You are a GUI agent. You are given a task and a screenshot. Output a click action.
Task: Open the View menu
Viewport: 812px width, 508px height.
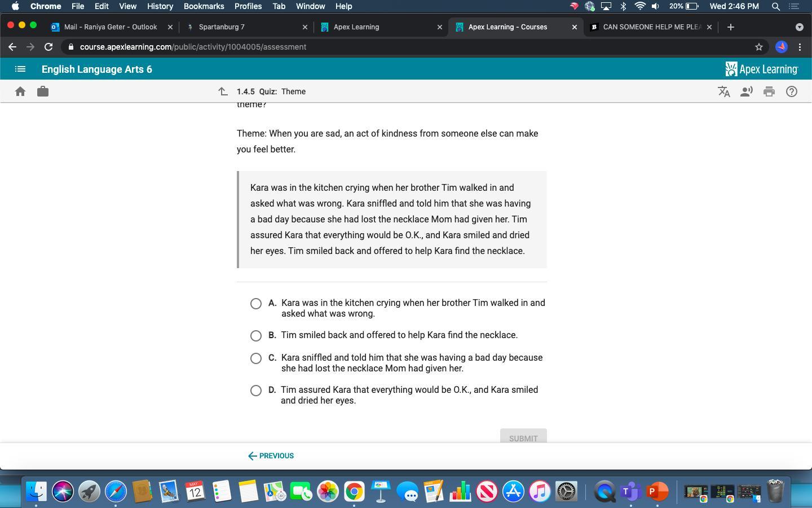(128, 6)
